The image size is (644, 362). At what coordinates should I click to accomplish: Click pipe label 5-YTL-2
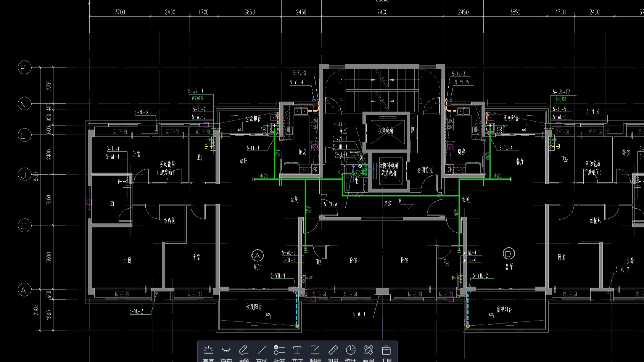(x=480, y=275)
